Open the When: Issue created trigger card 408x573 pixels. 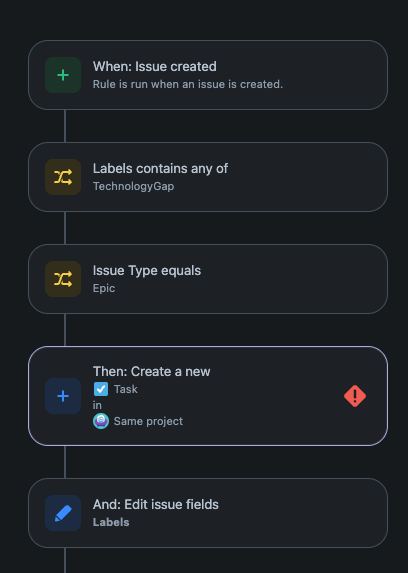pos(208,75)
